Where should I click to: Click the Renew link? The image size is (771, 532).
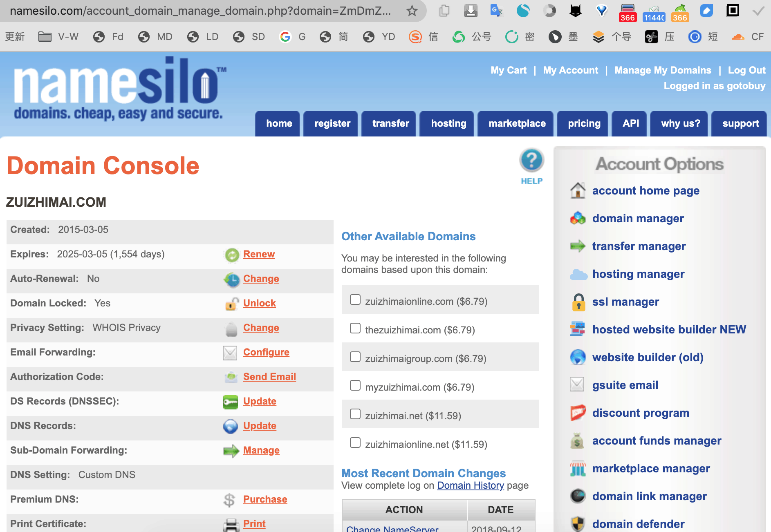click(259, 254)
